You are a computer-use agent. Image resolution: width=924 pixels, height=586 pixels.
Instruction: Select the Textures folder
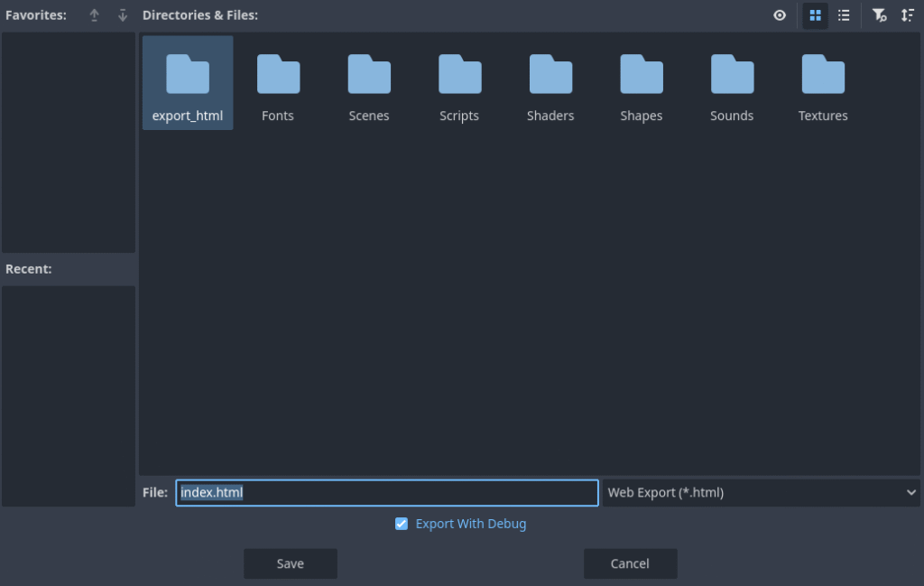tap(823, 83)
